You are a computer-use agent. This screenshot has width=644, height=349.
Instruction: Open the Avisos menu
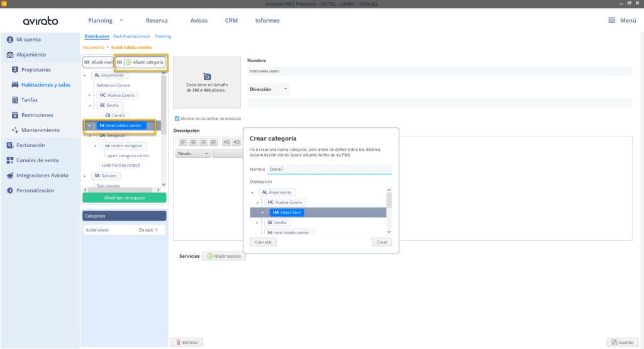click(x=199, y=21)
